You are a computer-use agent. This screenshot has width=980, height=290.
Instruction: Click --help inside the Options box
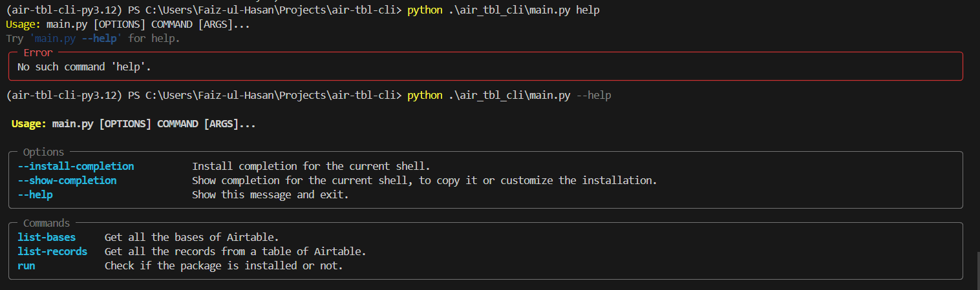point(35,194)
